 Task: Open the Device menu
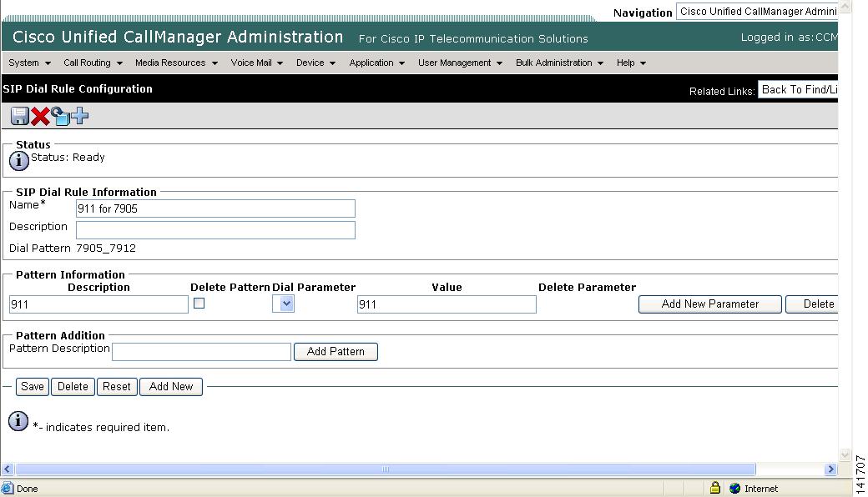point(315,63)
